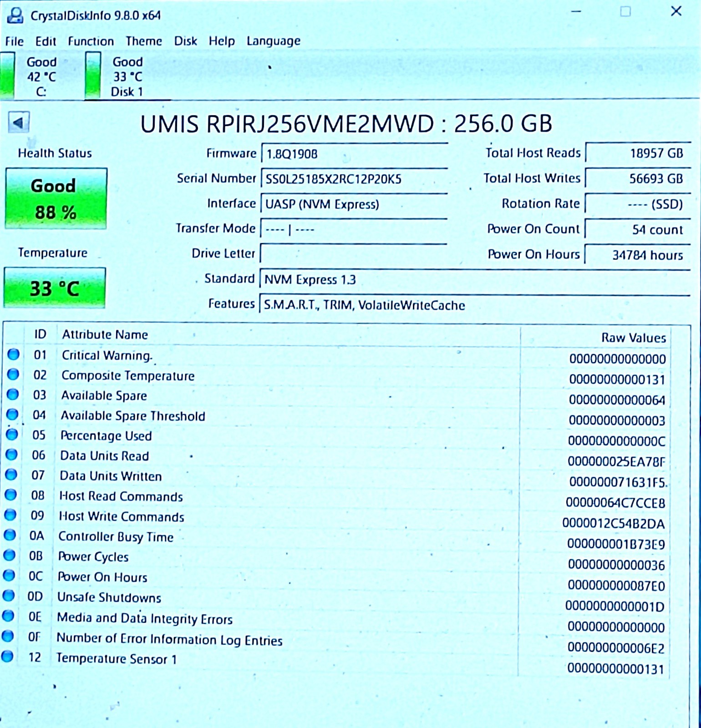The image size is (701, 728).
Task: Click the Total Host Reads value 18957 GB
Action: 638,153
